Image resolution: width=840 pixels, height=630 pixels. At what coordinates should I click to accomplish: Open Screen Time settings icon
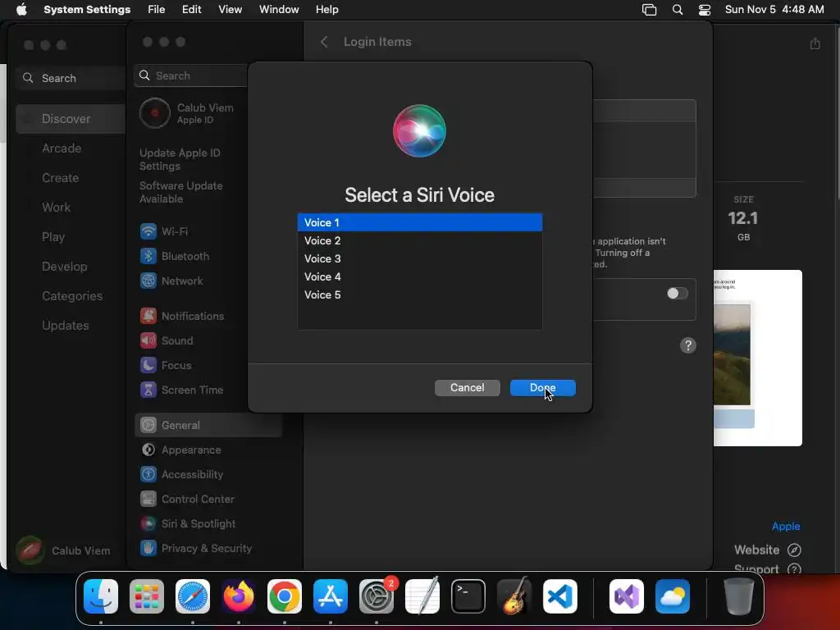pyautogui.click(x=148, y=390)
